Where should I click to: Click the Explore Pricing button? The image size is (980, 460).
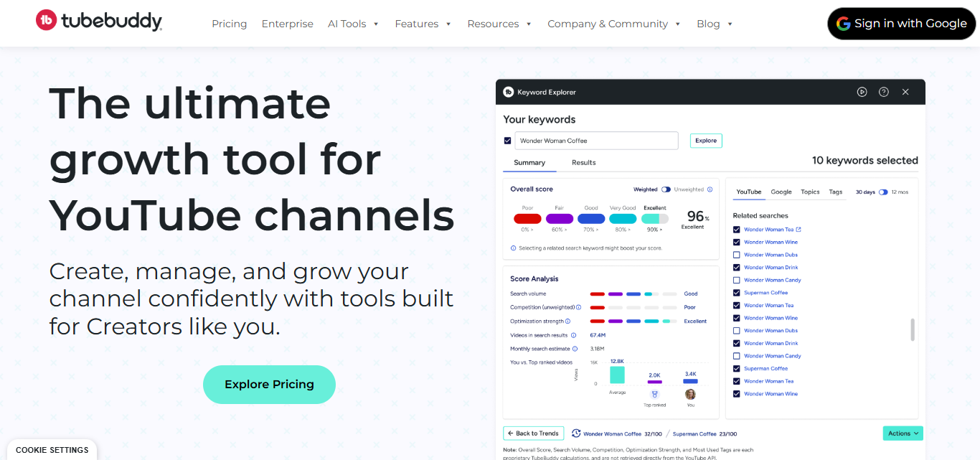pos(269,384)
